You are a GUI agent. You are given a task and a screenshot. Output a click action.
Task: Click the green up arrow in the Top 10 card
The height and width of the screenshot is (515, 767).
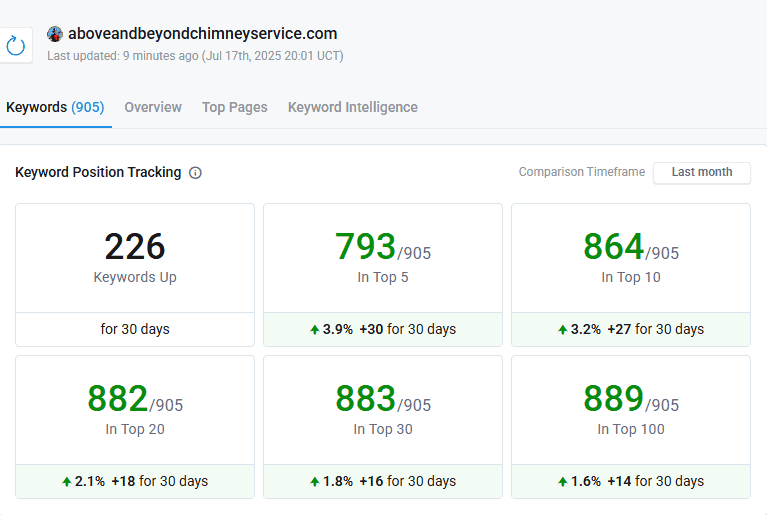click(x=563, y=330)
